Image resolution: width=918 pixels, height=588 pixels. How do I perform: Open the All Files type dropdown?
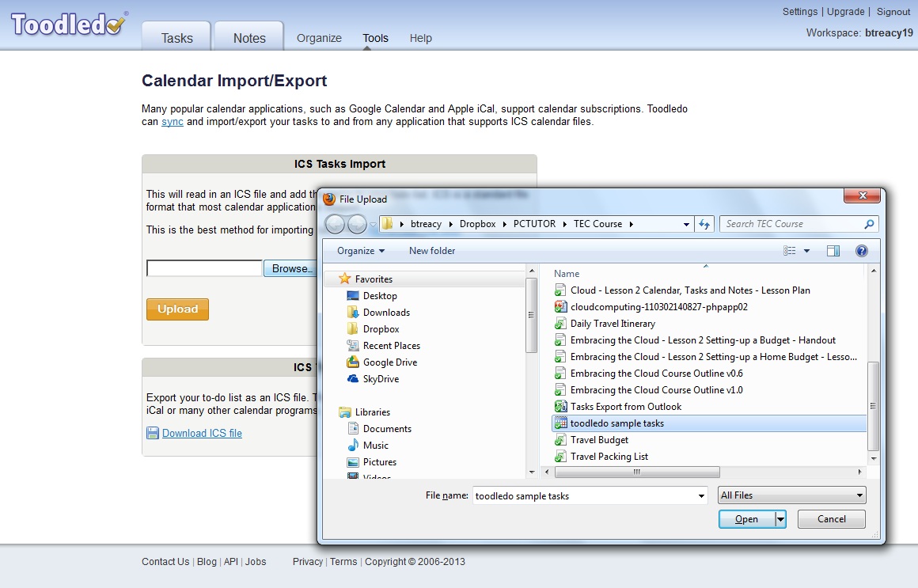pyautogui.click(x=791, y=495)
